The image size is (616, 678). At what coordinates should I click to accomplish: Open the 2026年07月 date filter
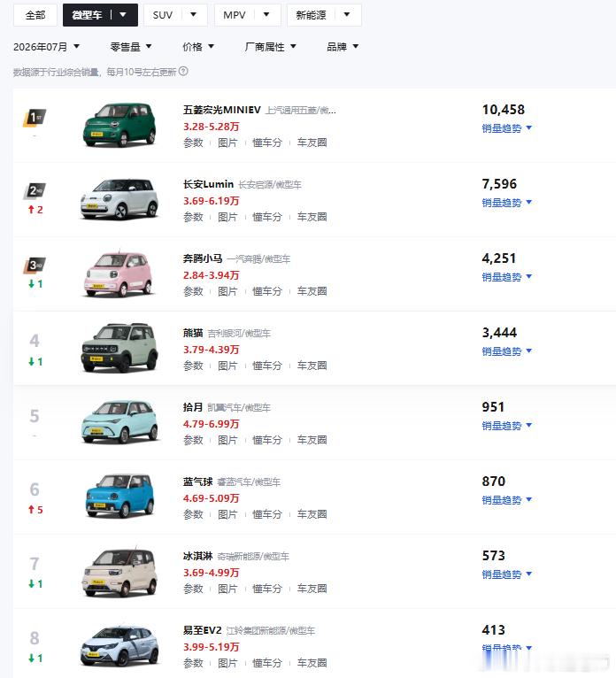(x=46, y=47)
